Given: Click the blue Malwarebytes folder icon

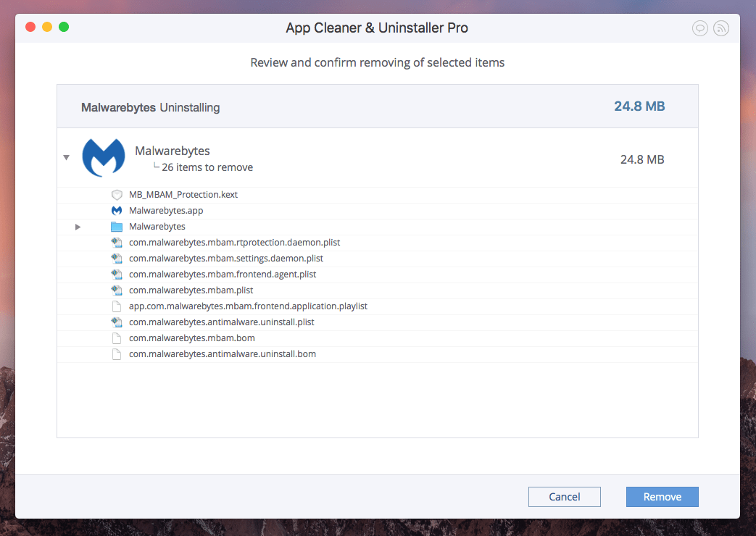Looking at the screenshot, I should coord(117,227).
